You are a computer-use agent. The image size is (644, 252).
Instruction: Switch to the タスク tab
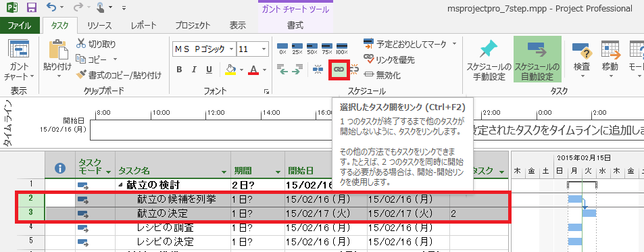pyautogui.click(x=60, y=26)
